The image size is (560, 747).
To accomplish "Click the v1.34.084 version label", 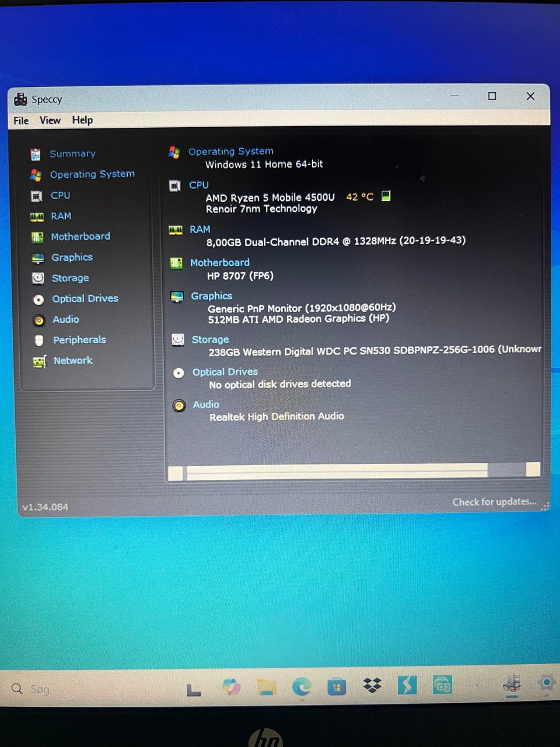I will (x=45, y=507).
